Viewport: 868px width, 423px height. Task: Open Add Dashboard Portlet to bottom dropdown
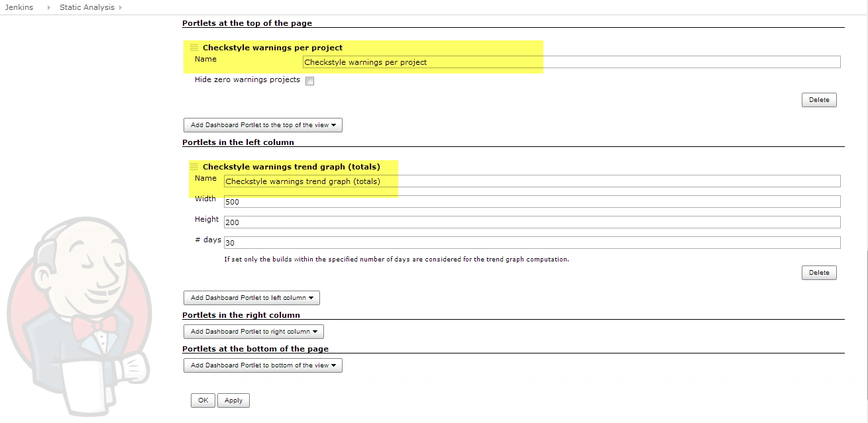pyautogui.click(x=262, y=365)
